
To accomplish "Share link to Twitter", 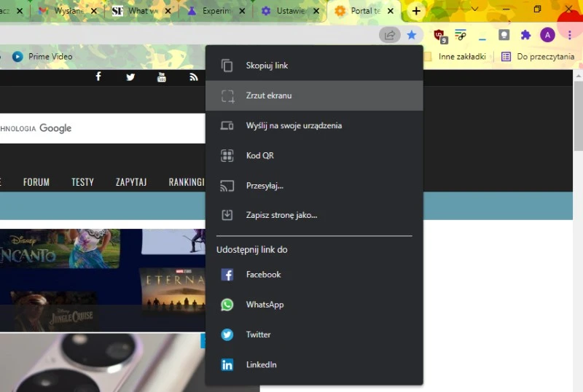I will click(x=314, y=334).
